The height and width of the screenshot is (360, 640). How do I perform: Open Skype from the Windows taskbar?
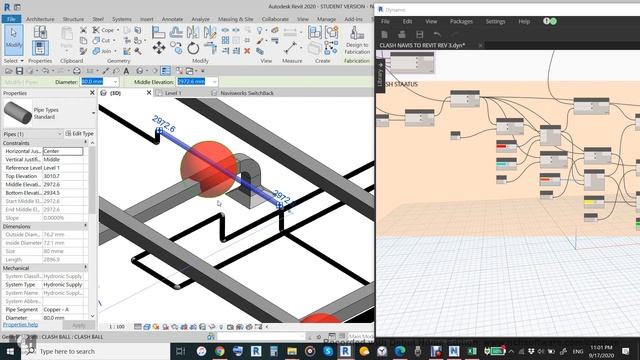click(328, 351)
